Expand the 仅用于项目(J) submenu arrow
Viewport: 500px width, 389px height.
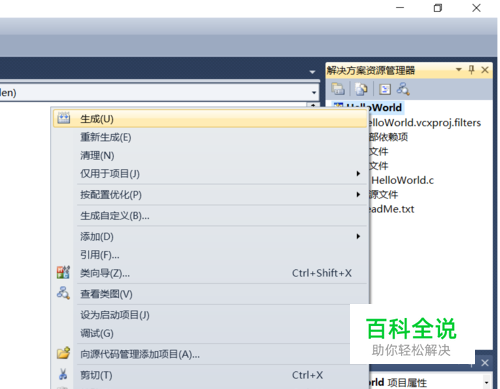(x=358, y=173)
